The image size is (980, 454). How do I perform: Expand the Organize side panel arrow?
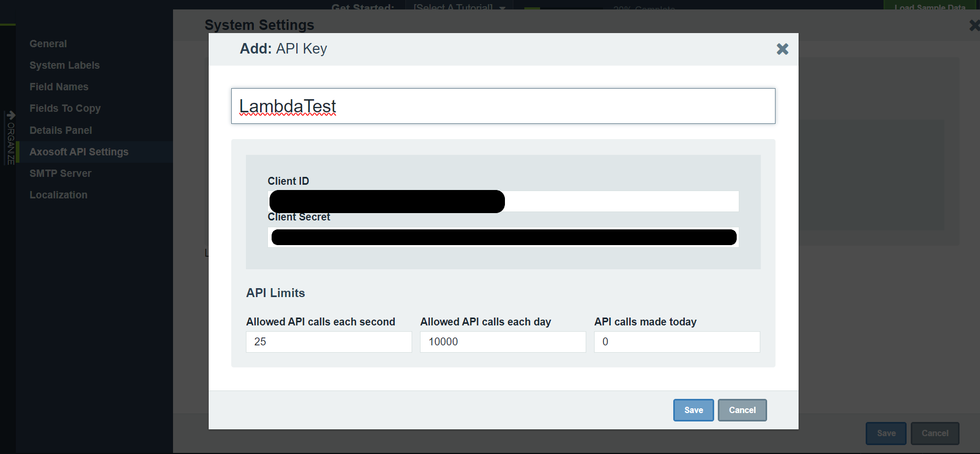tap(10, 115)
